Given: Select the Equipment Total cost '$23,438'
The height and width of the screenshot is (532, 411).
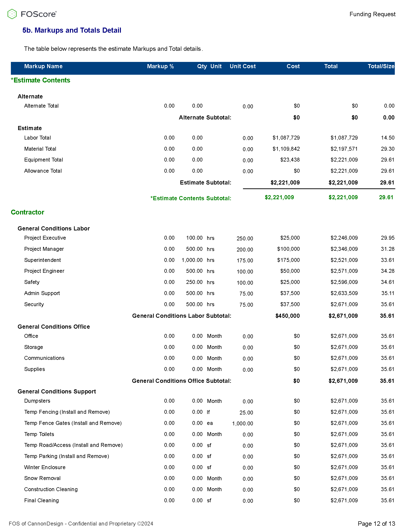Looking at the screenshot, I should tap(290, 160).
